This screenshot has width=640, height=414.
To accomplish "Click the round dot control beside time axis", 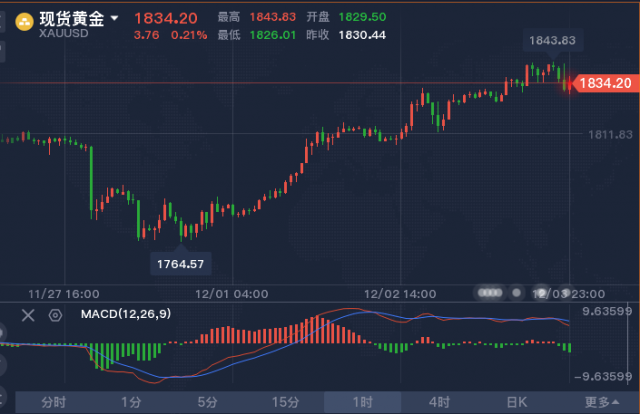I will [516, 292].
